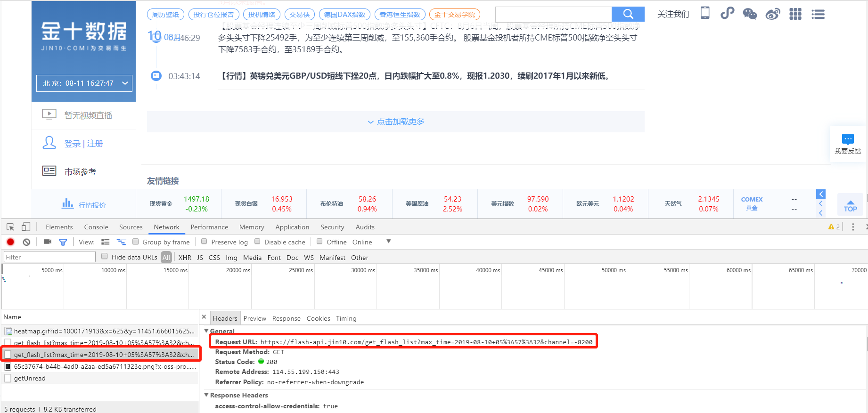Select the WS filter type
868x413 pixels.
pos(309,258)
